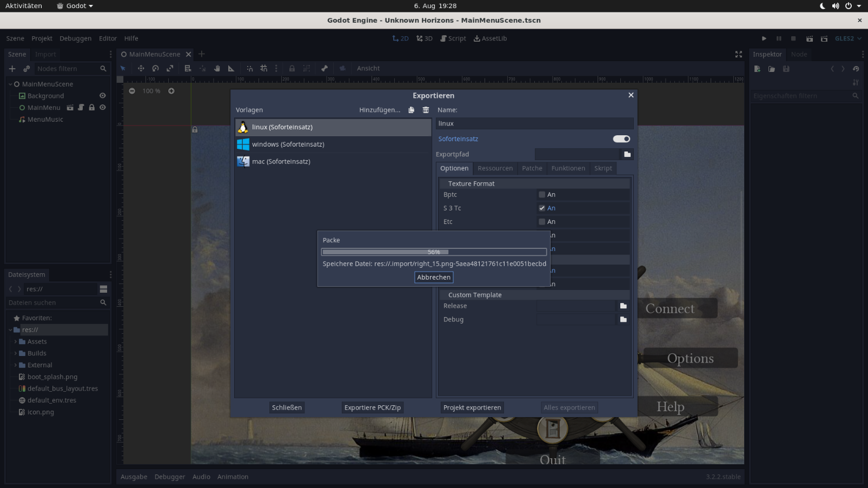The height and width of the screenshot is (488, 868).
Task: Open the Projekt menu
Action: pos(42,38)
